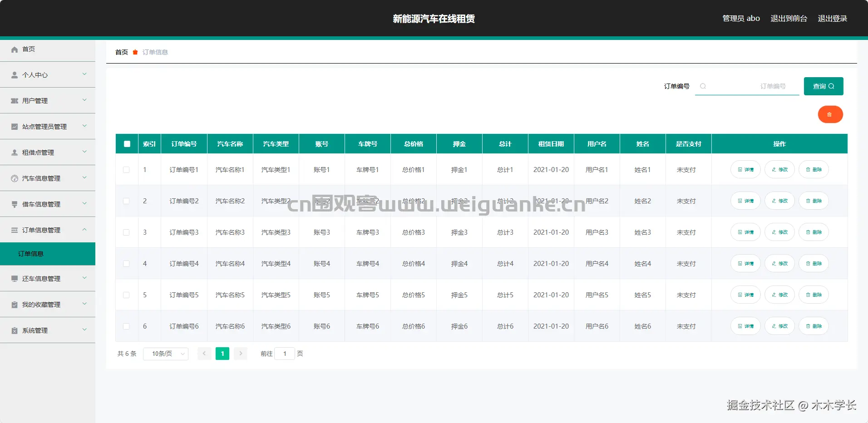868x423 pixels.
Task: Open 详情 for 订单编号1 row
Action: (x=745, y=170)
